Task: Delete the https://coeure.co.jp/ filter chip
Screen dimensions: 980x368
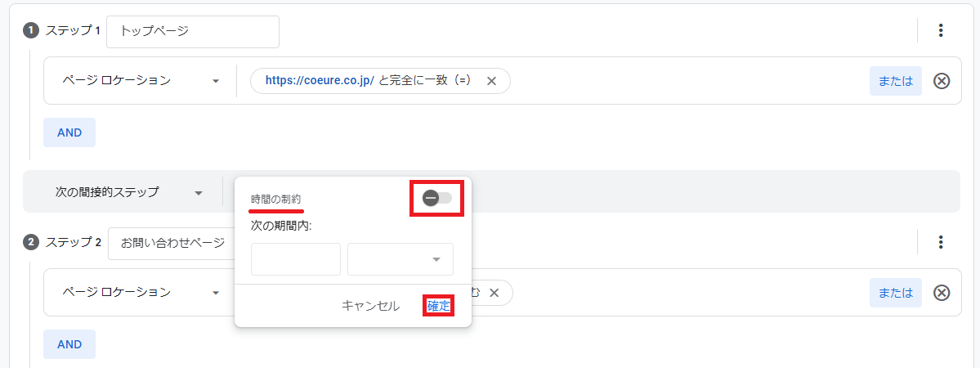Action: (491, 81)
